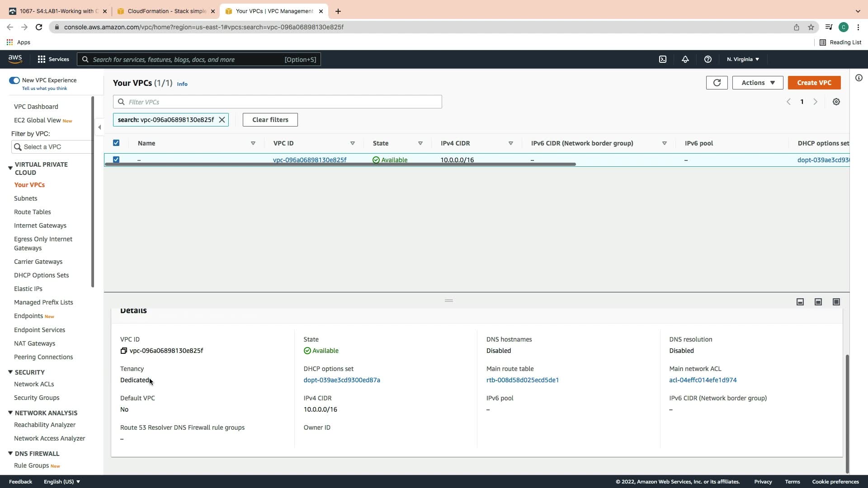Click the help question mark icon
Image resolution: width=868 pixels, height=488 pixels.
(x=708, y=59)
